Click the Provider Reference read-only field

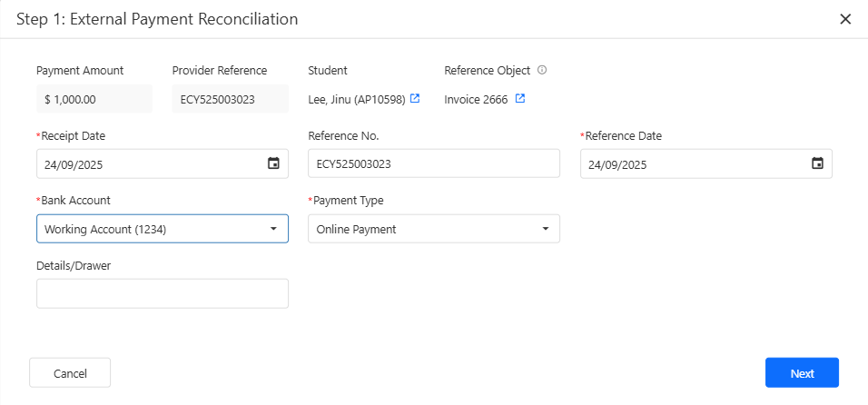[230, 99]
